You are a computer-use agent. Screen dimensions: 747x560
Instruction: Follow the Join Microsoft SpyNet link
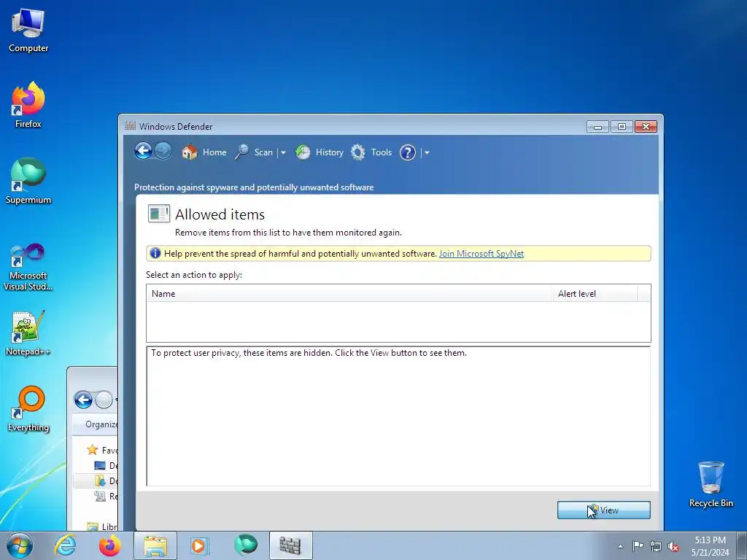point(481,254)
